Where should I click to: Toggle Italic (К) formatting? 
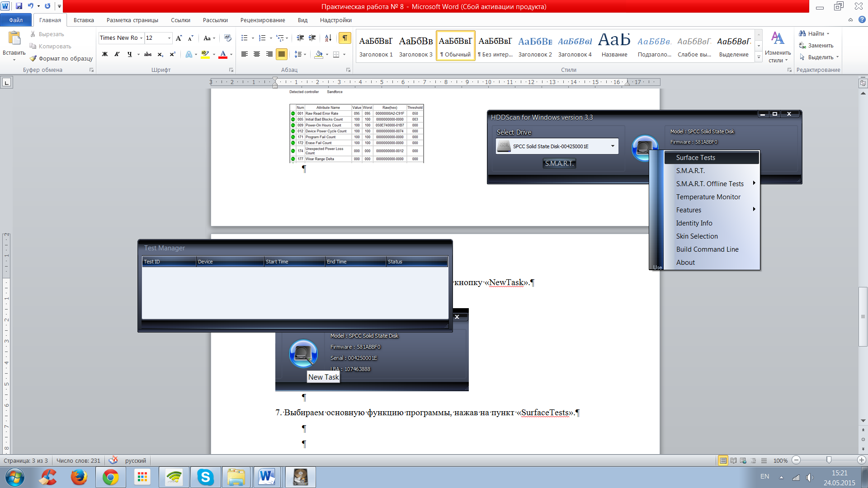[x=117, y=54]
